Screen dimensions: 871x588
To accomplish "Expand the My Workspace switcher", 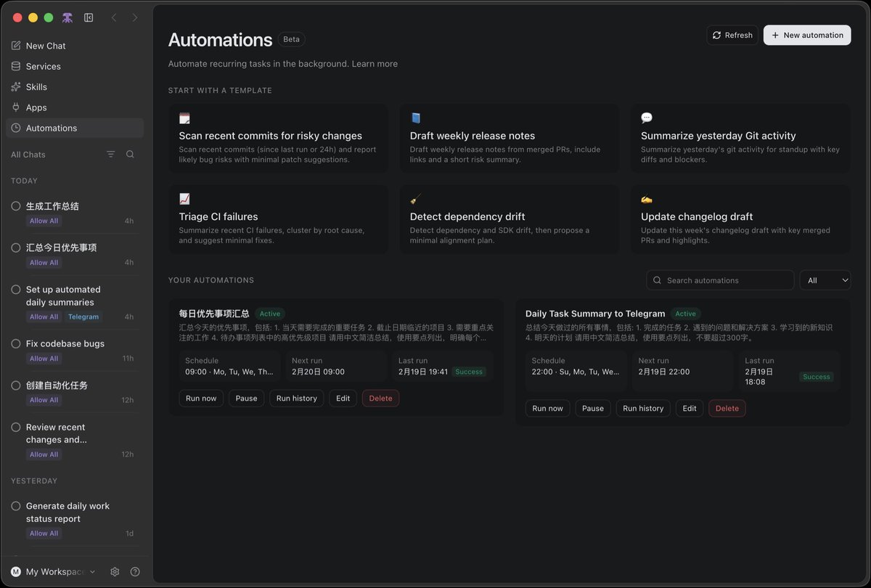I will coord(53,572).
